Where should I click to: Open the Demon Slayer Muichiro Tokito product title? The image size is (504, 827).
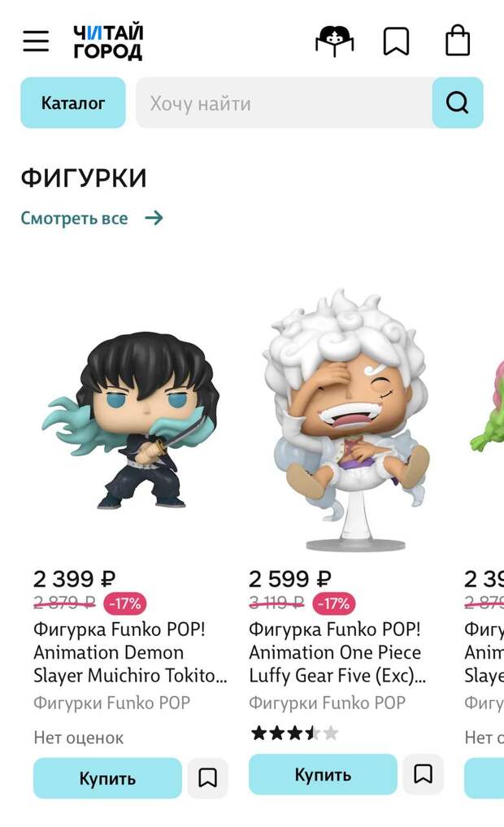point(130,652)
